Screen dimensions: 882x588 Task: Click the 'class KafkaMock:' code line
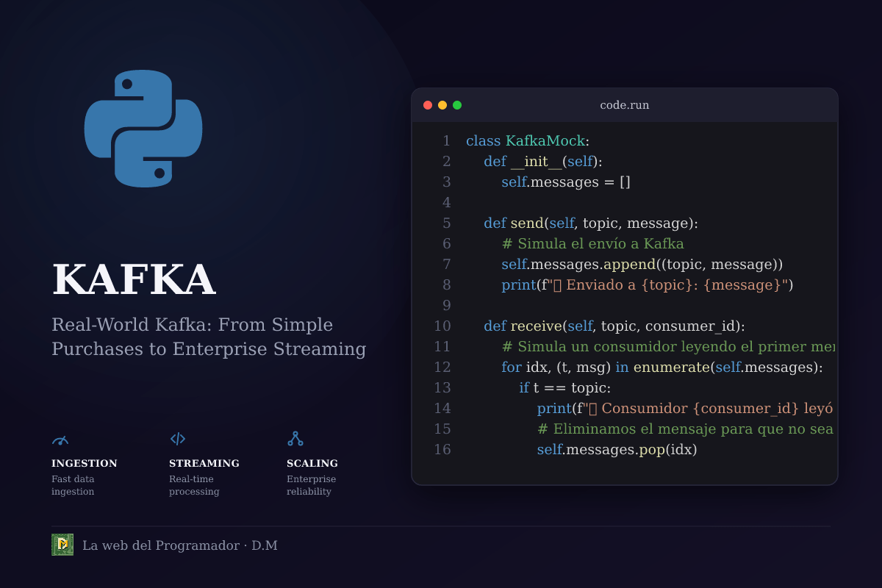pos(528,141)
